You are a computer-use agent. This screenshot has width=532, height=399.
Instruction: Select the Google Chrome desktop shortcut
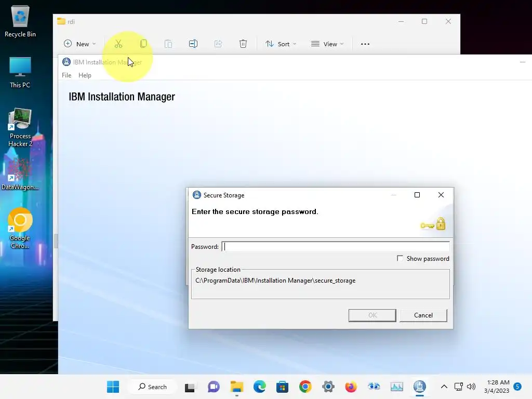(20, 229)
